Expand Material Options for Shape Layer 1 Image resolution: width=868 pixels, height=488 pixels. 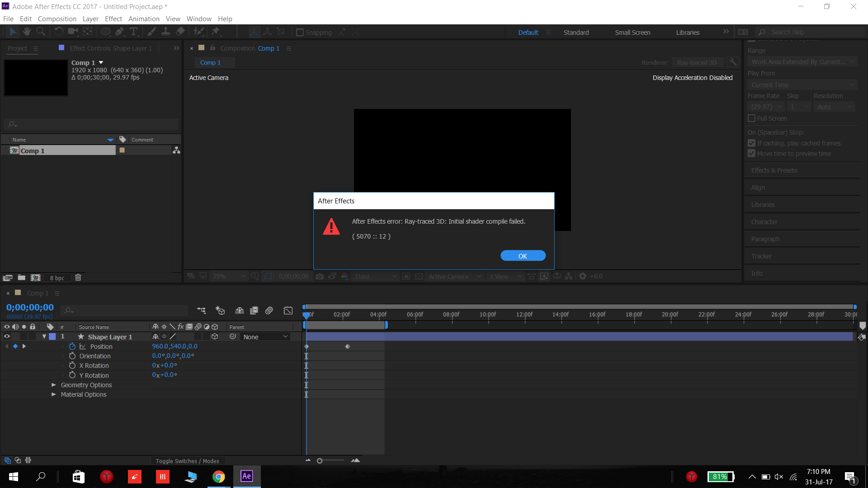pos(53,394)
